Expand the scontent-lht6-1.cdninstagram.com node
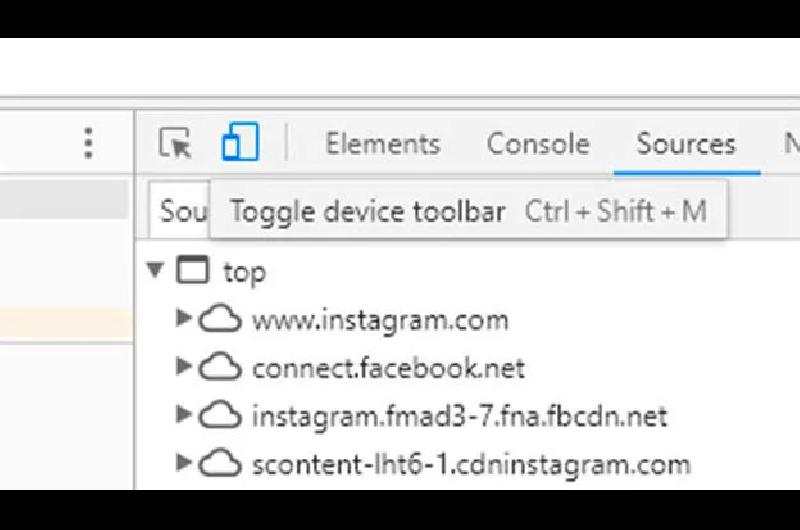Image resolution: width=800 pixels, height=530 pixels. (x=183, y=462)
